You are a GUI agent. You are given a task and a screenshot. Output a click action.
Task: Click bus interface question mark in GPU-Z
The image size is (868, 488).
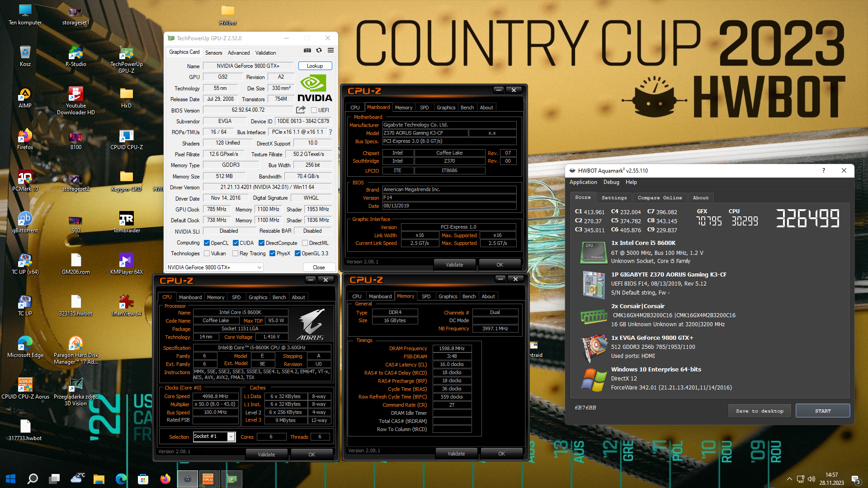click(330, 132)
